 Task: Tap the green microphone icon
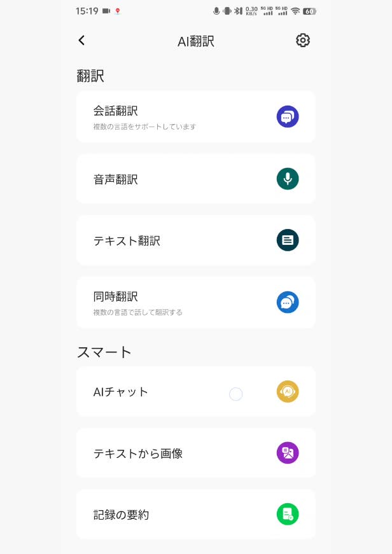pos(288,179)
